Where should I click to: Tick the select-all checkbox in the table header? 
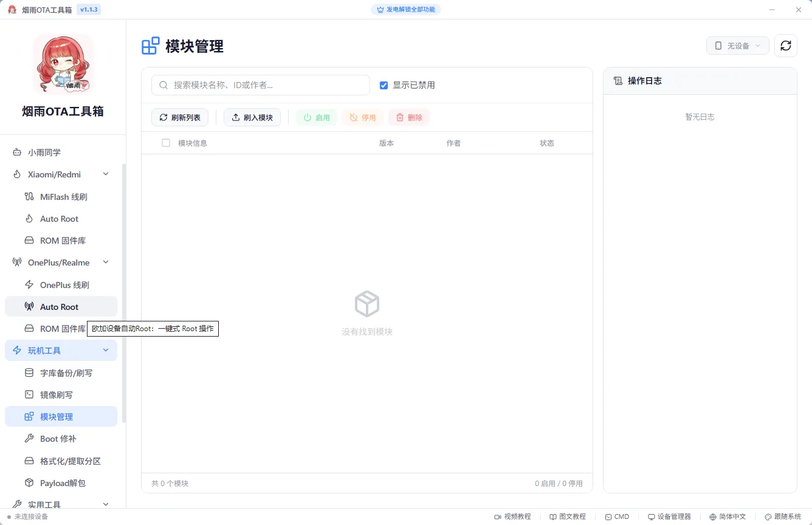click(x=166, y=143)
